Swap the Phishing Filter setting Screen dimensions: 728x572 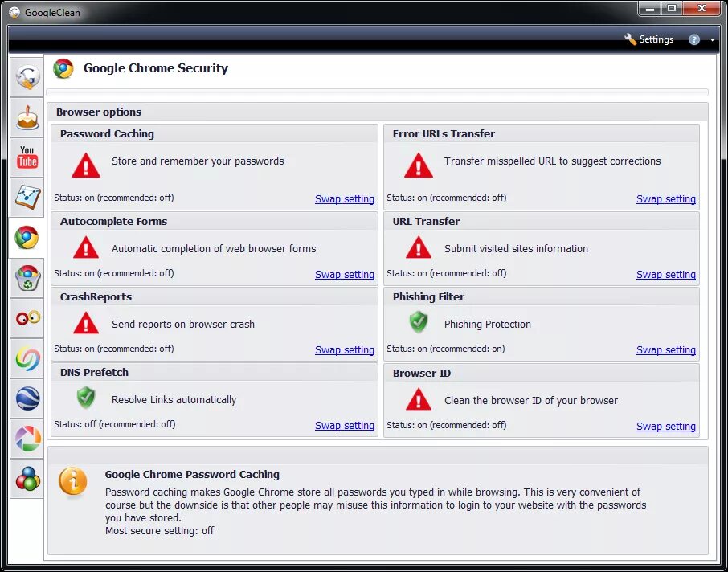666,349
